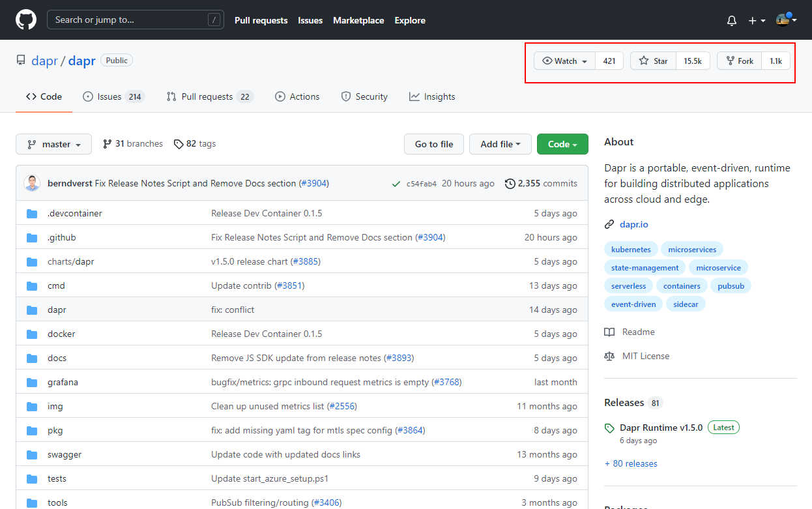812x509 pixels.
Task: Click the dapr folder icon
Action: pyautogui.click(x=32, y=310)
